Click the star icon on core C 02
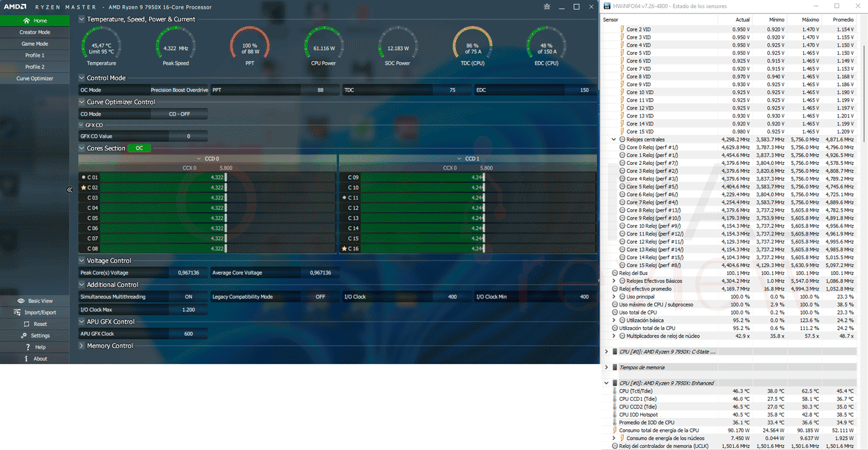Viewport: 868px width, 450px height. pyautogui.click(x=83, y=188)
